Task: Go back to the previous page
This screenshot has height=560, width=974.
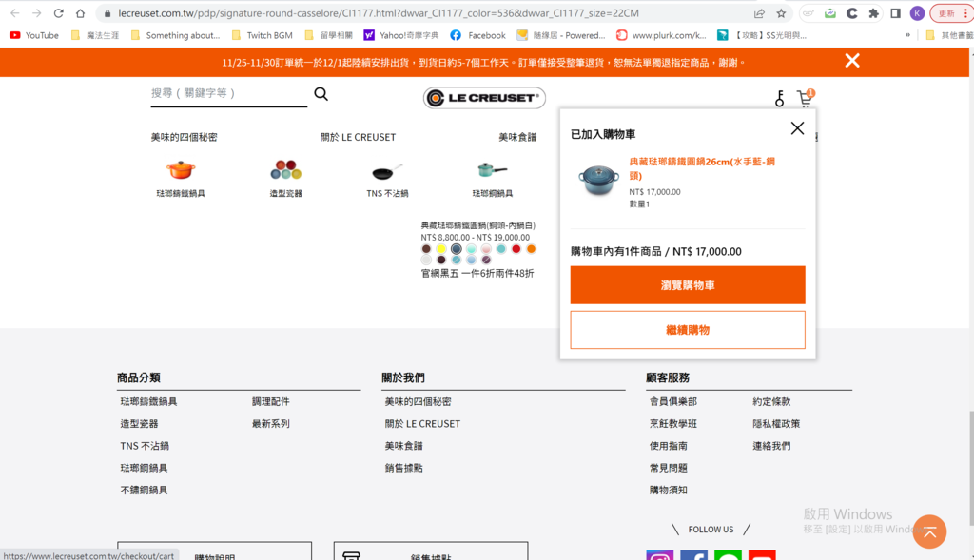Action: [15, 13]
